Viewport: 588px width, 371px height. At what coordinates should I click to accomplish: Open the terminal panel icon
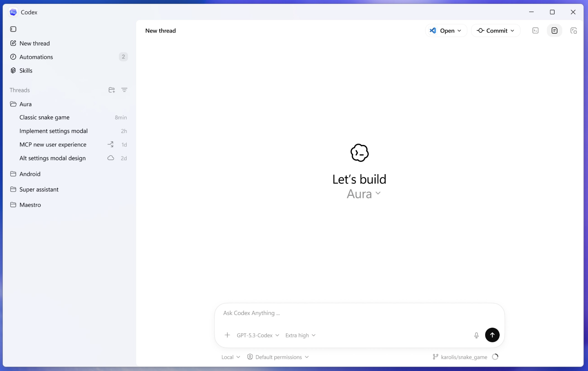(x=536, y=31)
